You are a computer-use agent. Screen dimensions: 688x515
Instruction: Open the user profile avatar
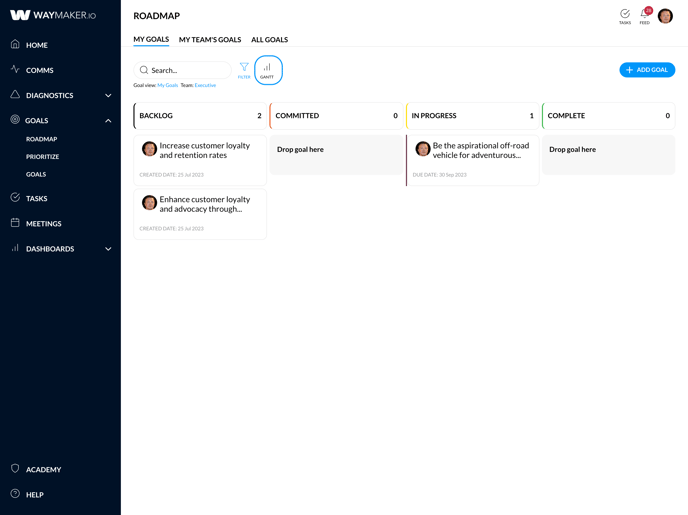pyautogui.click(x=665, y=16)
